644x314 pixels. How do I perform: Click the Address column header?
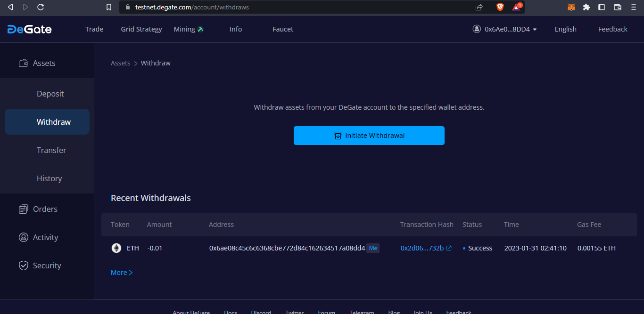tap(221, 225)
